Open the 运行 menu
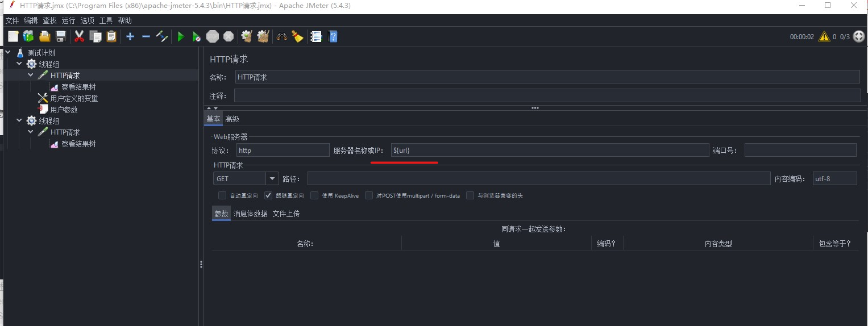Viewport: 868px width, 326px height. tap(68, 20)
